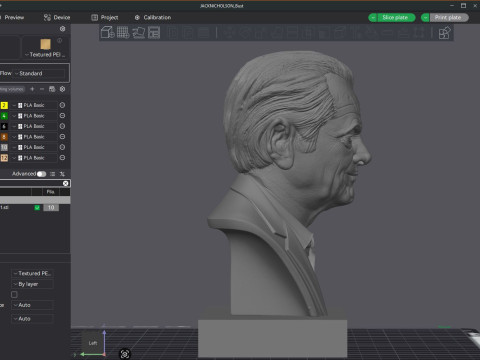Edit preset of filament 4 PLA Basic
The width and height of the screenshot is (480, 360).
(x=62, y=116)
